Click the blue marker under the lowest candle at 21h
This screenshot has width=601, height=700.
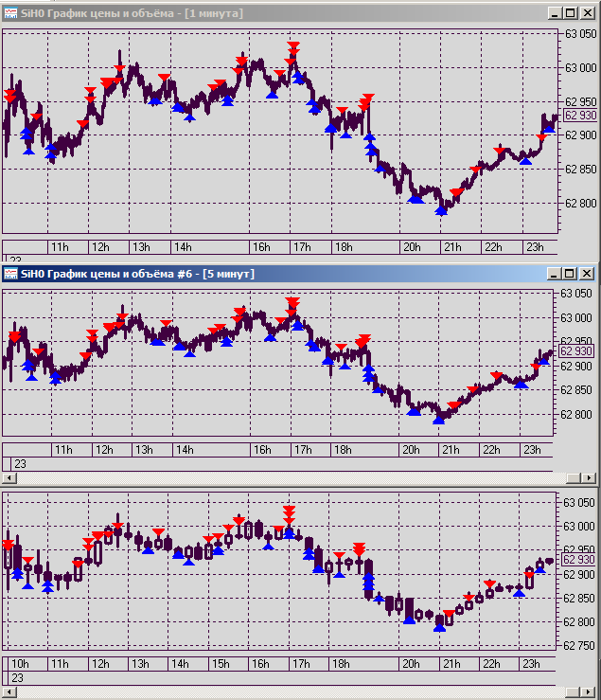point(439,628)
